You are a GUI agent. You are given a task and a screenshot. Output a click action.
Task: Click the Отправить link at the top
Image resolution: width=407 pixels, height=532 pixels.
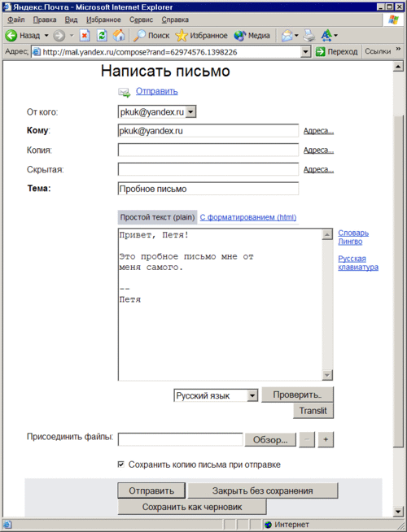tap(157, 91)
